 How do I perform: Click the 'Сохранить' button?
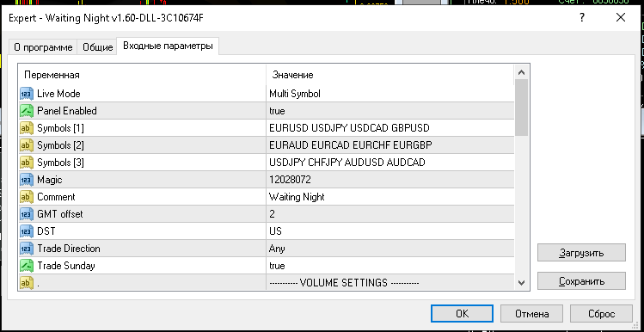[x=581, y=281]
